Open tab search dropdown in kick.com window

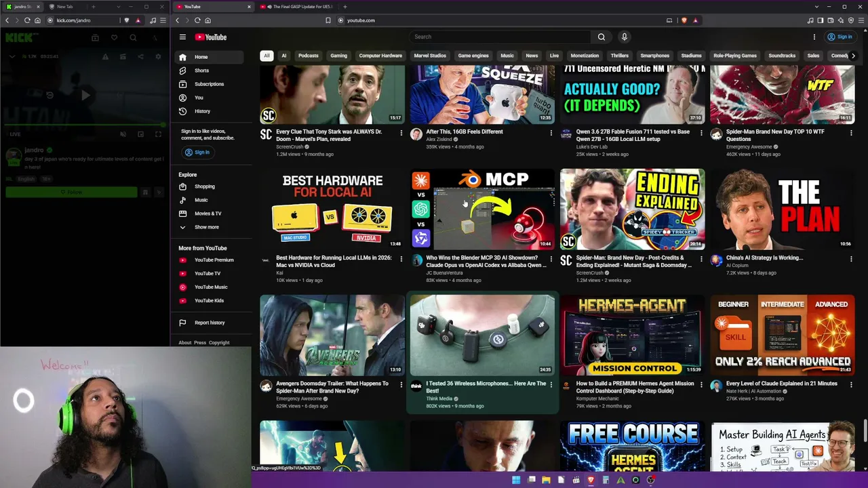point(119,7)
